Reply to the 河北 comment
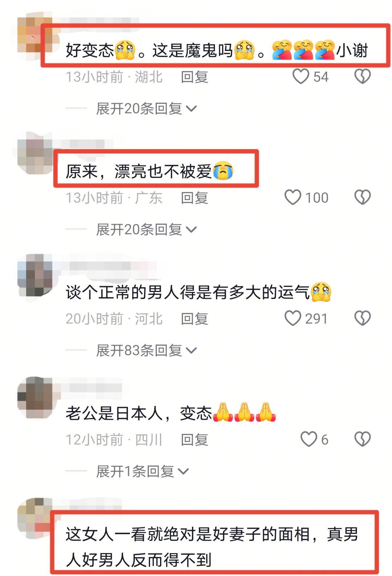The height and width of the screenshot is (576, 392). click(x=195, y=319)
